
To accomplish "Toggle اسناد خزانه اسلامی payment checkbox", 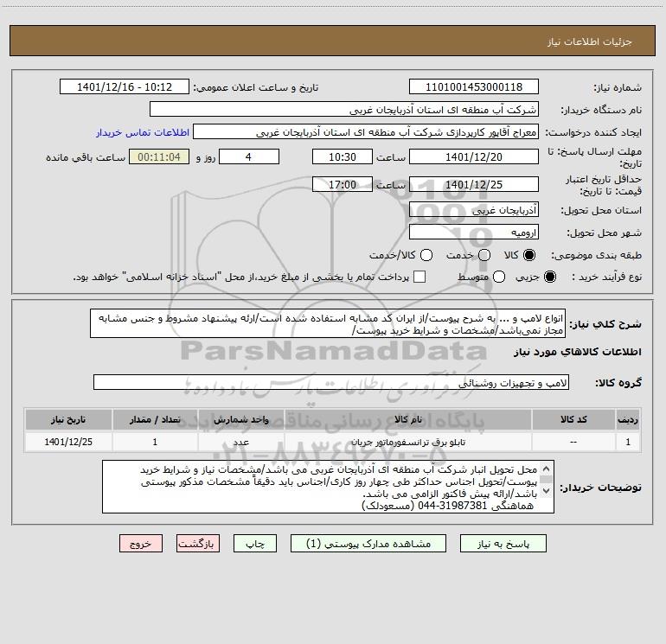I will (x=419, y=277).
